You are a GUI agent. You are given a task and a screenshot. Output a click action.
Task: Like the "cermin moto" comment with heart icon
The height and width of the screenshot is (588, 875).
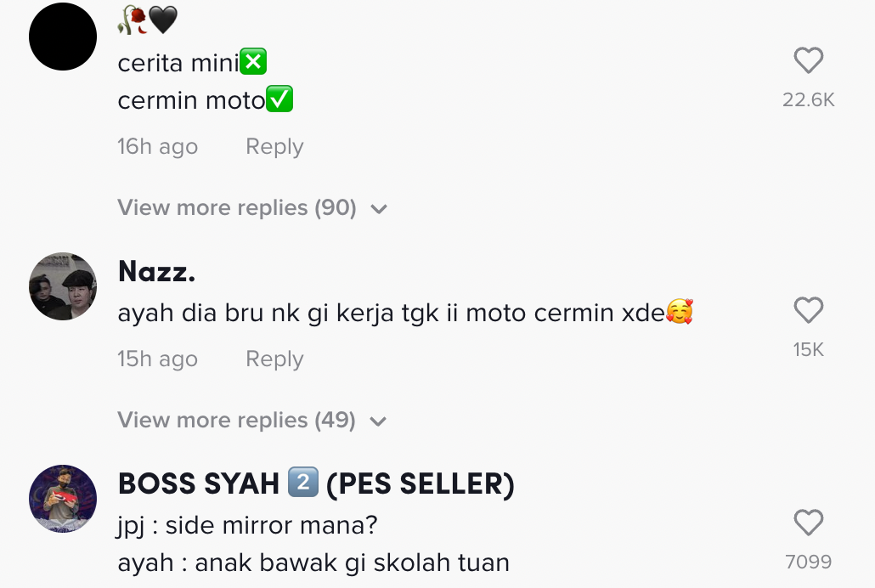coord(808,61)
